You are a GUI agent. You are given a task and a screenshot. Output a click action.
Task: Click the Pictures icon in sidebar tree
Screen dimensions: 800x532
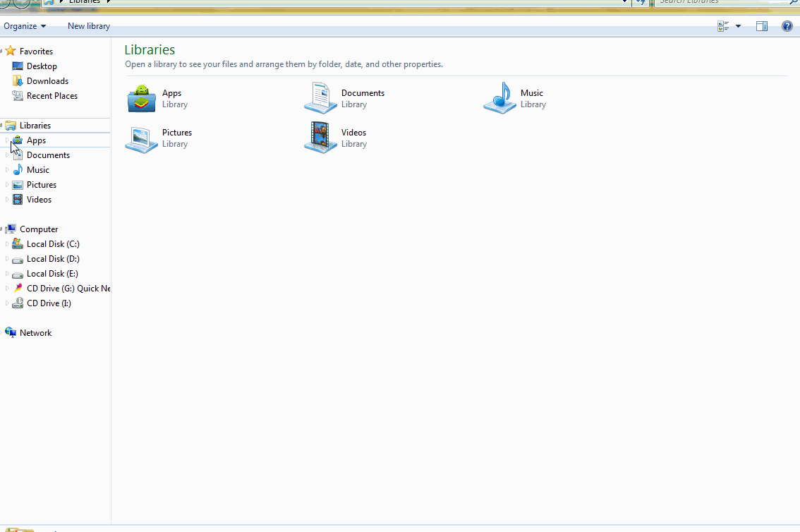click(x=18, y=185)
